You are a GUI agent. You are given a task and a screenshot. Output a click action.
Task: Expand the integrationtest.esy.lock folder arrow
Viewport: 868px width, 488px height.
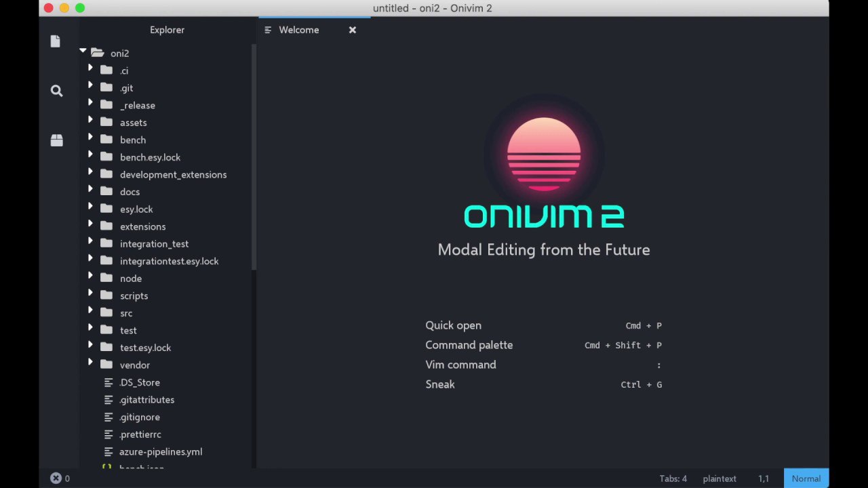(x=90, y=259)
